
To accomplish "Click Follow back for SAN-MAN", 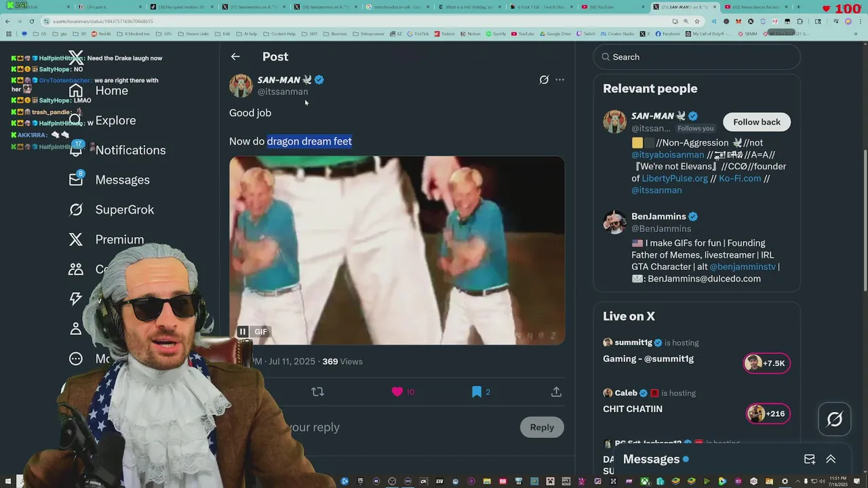I will (757, 122).
